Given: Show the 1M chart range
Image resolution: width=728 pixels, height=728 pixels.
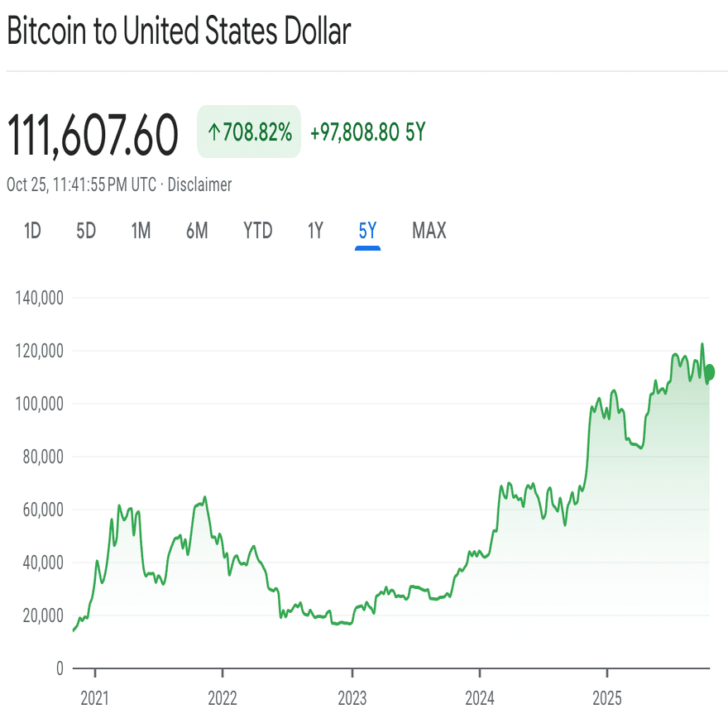Looking at the screenshot, I should point(141,231).
